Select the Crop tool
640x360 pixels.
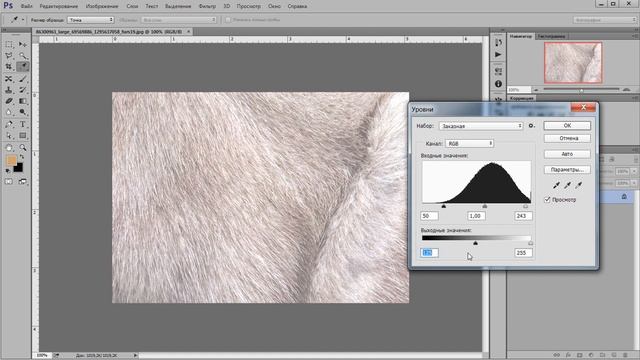tap(9, 66)
